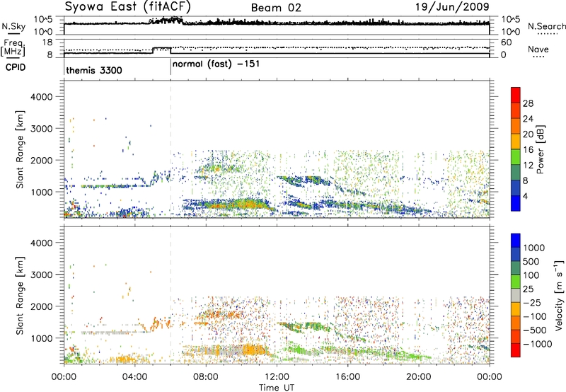
Task: Click the 'Slant Range [km]' label of the velocity panel
Action: (20, 296)
